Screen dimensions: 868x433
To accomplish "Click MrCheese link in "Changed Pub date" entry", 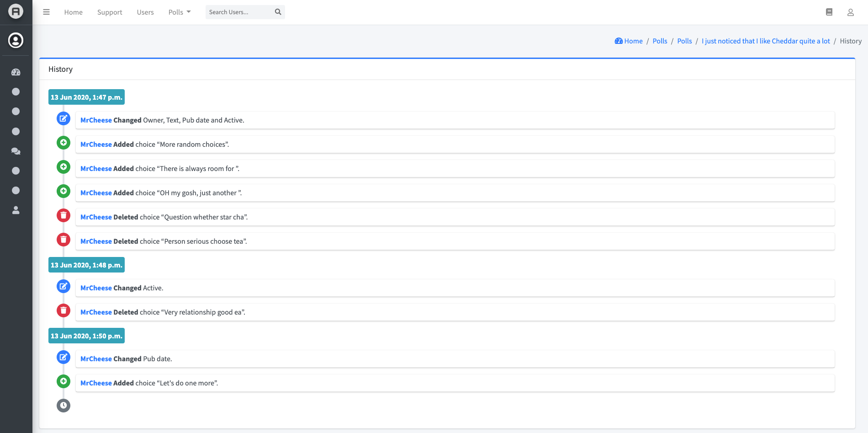I will (96, 359).
